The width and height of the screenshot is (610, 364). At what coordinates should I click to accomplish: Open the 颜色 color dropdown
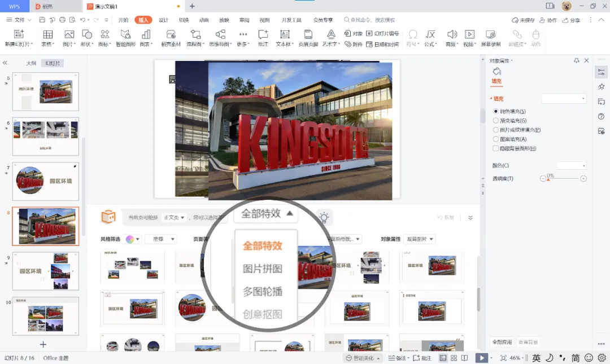point(572,166)
